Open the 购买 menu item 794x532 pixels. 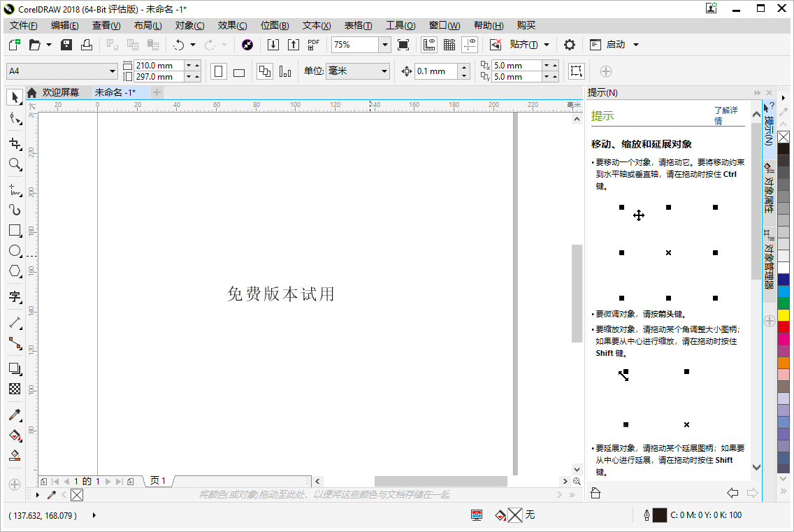tap(526, 25)
